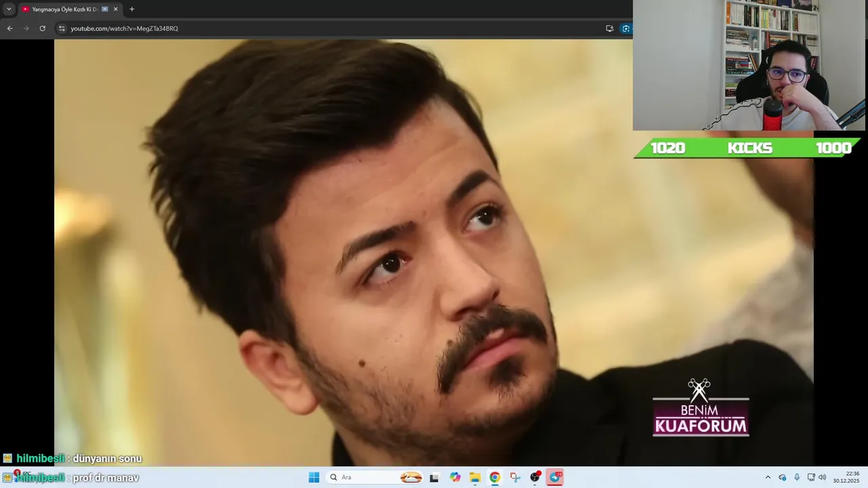Switch to Google Chrome on taskbar
This screenshot has height=488, width=868.
(x=495, y=477)
